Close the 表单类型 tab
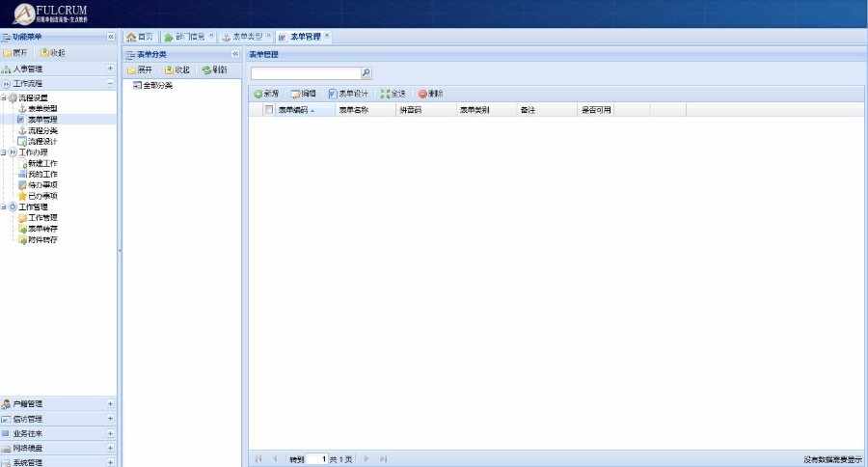This screenshot has width=868, height=467. pos(268,36)
